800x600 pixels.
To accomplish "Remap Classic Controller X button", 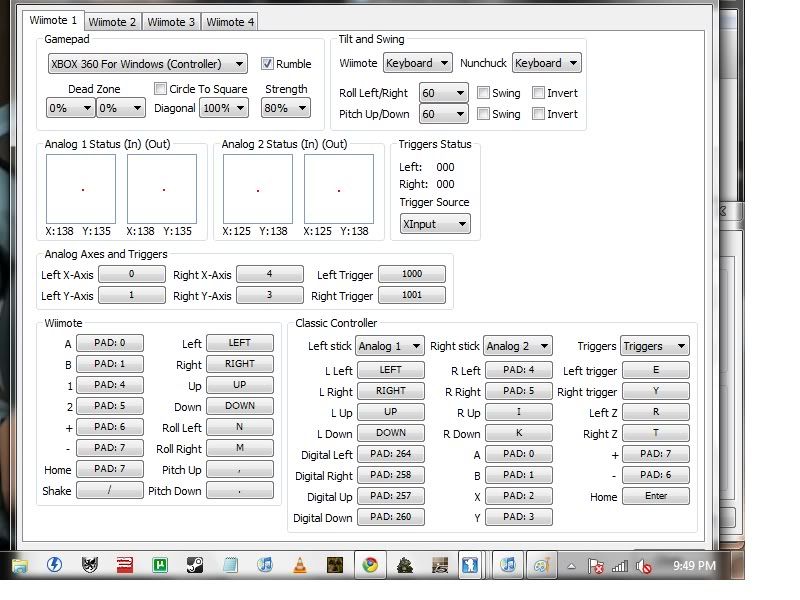I will (x=519, y=496).
